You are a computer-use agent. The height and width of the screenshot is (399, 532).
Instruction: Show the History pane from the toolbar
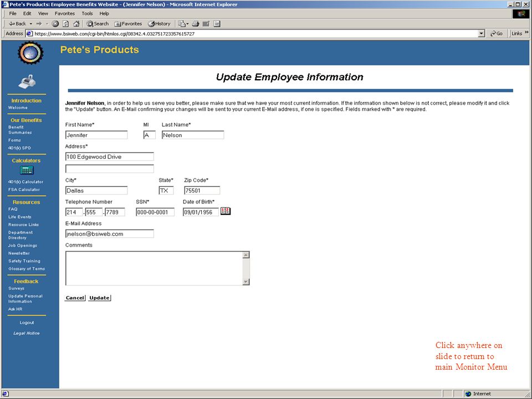tap(159, 24)
